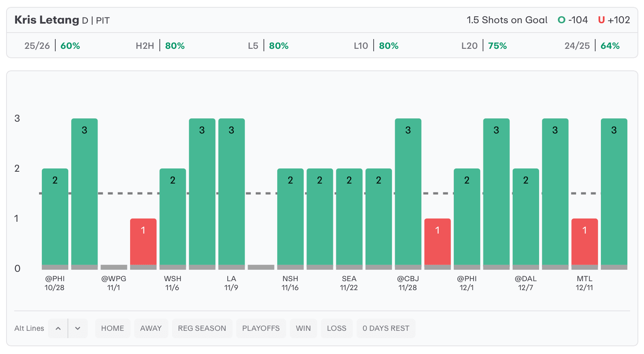Select the Under +102 odds
The image size is (644, 354).
click(x=614, y=20)
